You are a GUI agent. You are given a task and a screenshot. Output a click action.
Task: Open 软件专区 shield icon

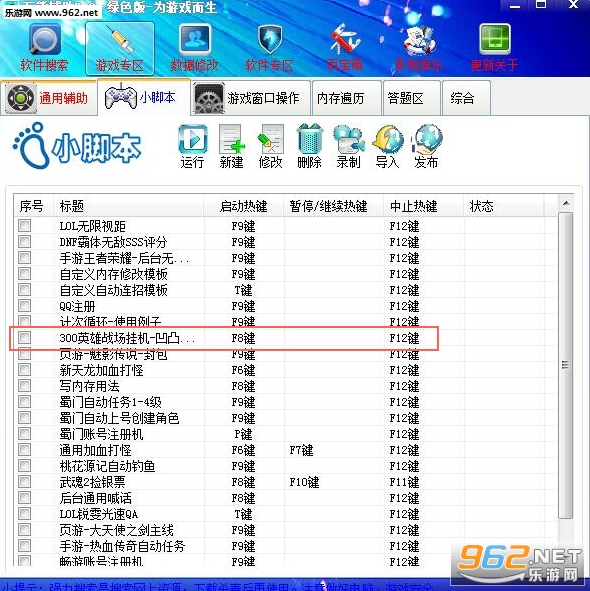(270, 39)
